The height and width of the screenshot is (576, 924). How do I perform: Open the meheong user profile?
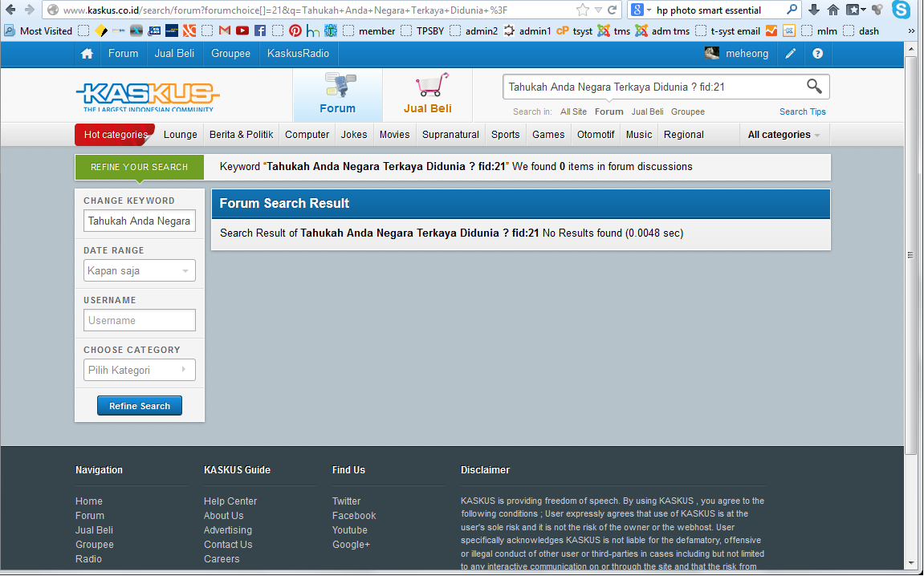click(737, 54)
